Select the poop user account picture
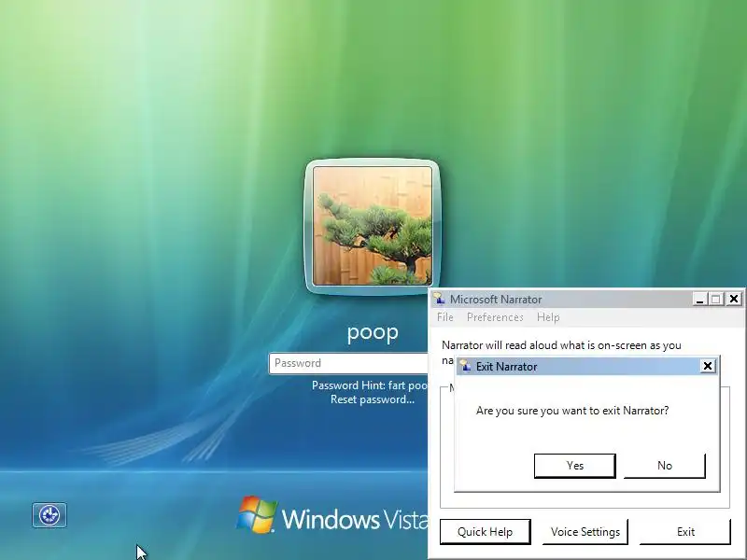 tap(373, 226)
